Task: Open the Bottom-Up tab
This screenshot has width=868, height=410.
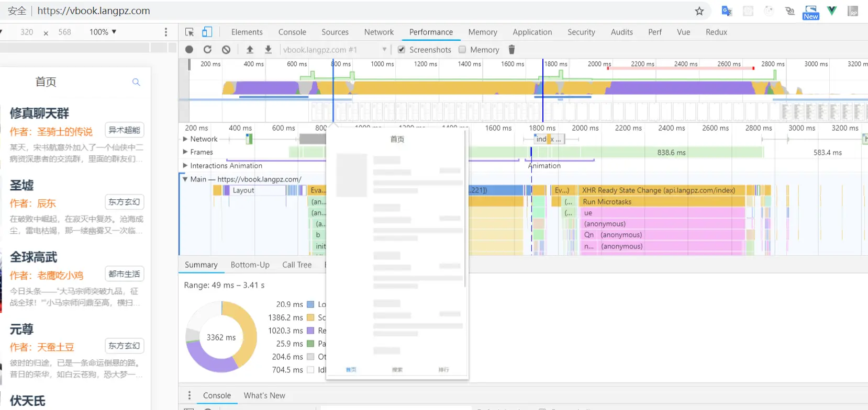Action: [x=250, y=265]
